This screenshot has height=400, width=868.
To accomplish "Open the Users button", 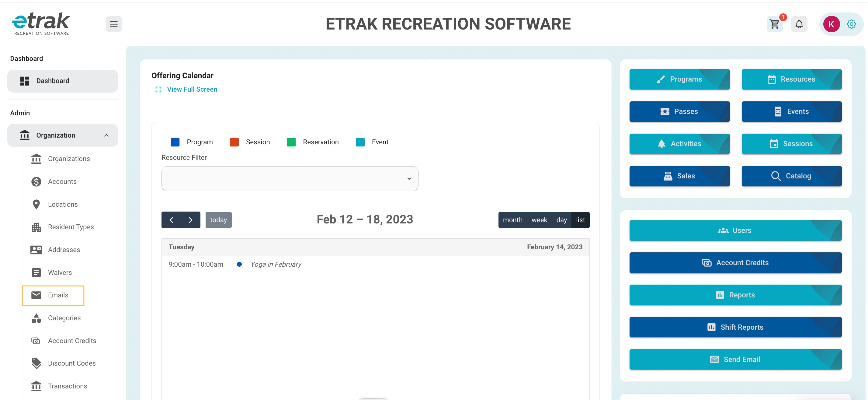I will pyautogui.click(x=735, y=231).
